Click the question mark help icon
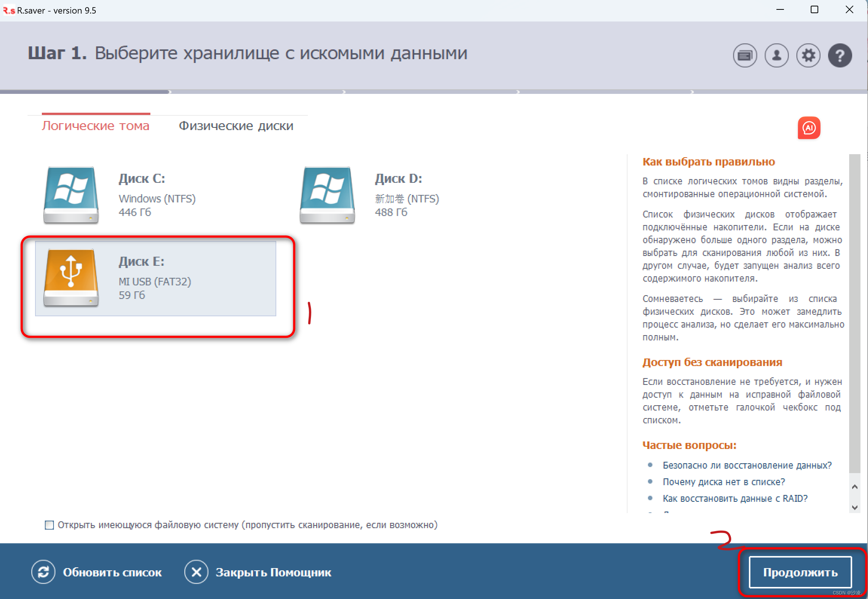 [x=839, y=56]
